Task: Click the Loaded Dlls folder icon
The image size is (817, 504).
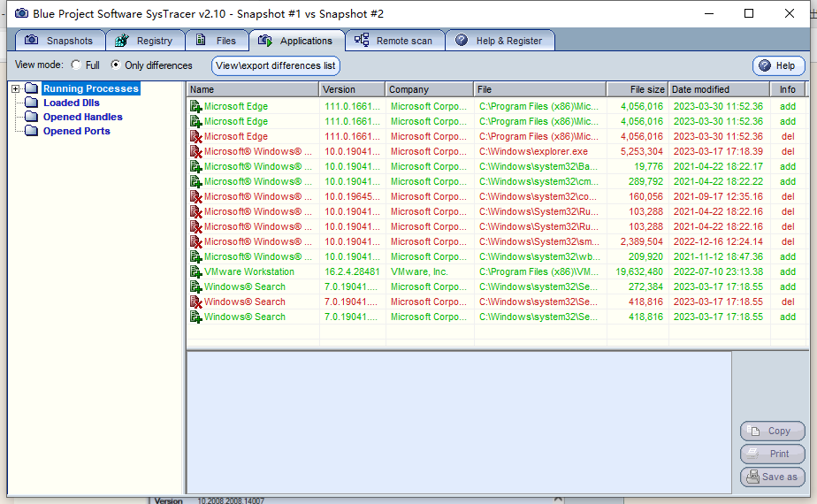Action: click(32, 103)
